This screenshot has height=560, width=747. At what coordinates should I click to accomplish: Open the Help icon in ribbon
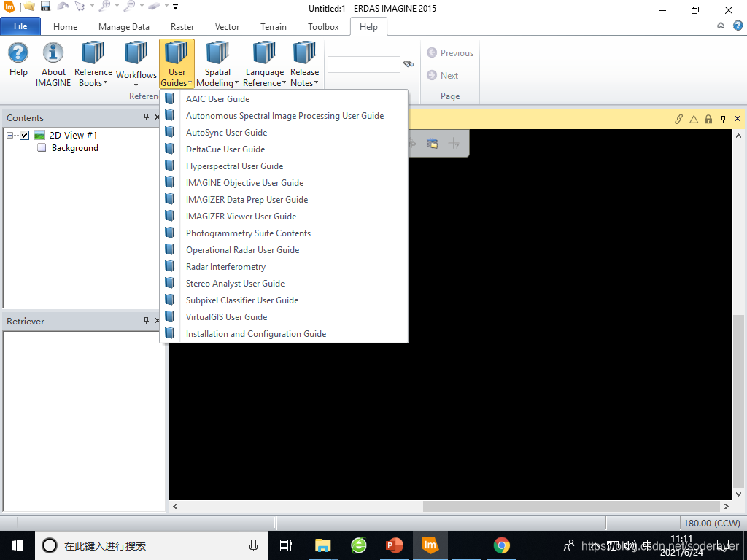click(x=18, y=61)
